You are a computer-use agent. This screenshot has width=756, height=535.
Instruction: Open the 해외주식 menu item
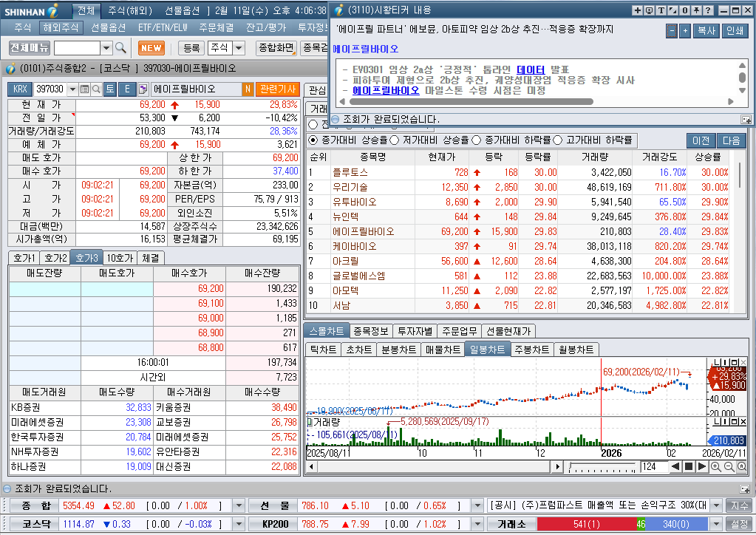click(x=61, y=28)
